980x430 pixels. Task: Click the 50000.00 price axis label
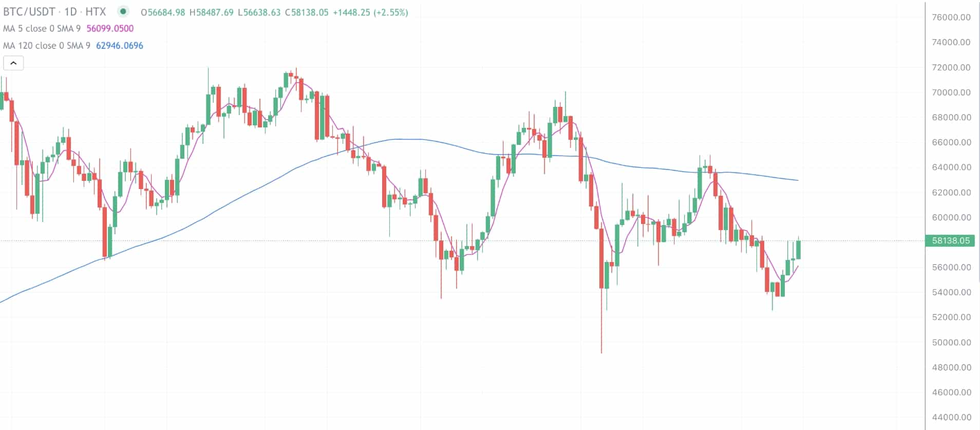pyautogui.click(x=951, y=342)
